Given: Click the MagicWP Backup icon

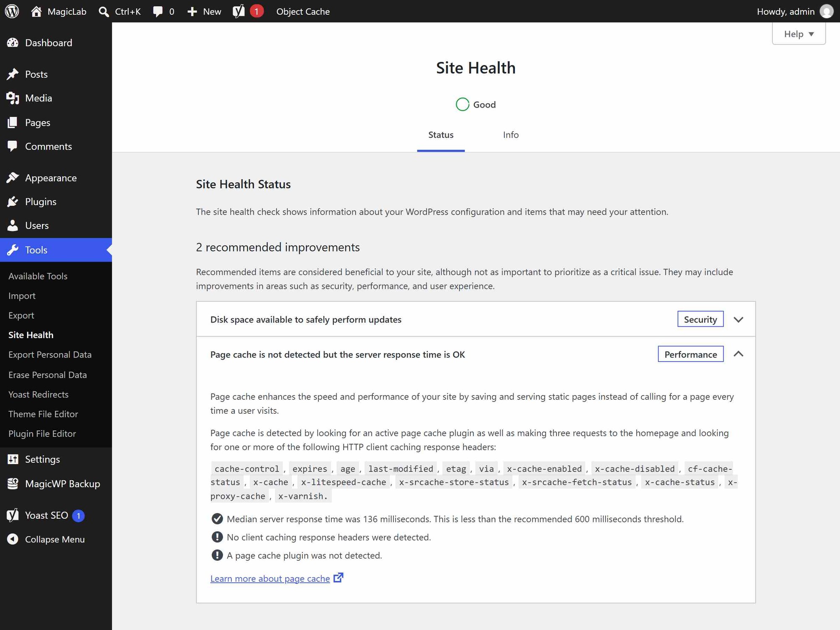Looking at the screenshot, I should click(x=13, y=484).
